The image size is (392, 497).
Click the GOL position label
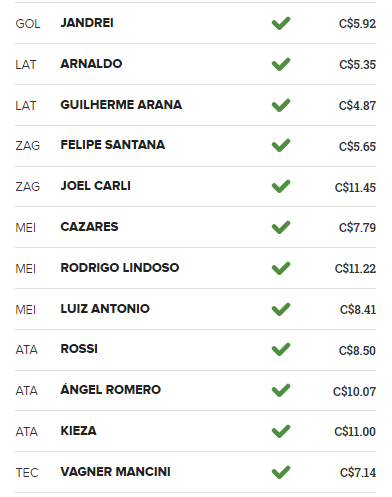click(x=28, y=24)
